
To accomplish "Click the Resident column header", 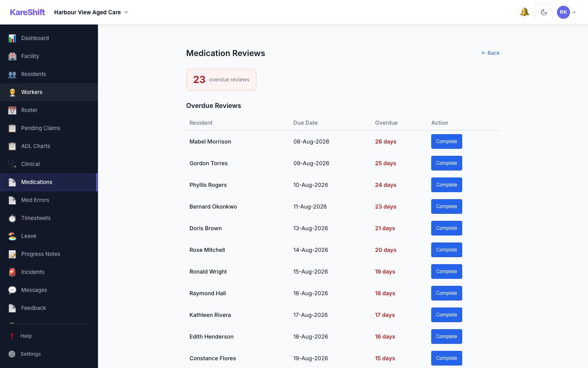I will 201,123.
